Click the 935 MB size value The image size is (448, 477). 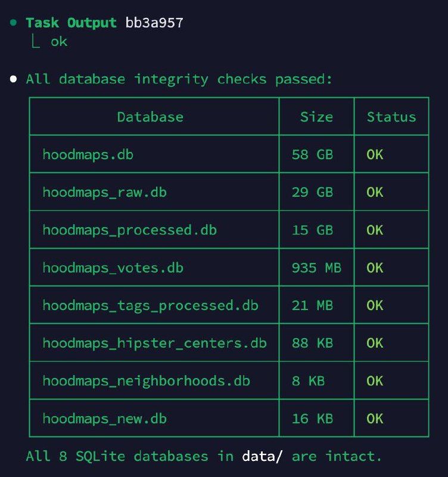pyautogui.click(x=316, y=268)
